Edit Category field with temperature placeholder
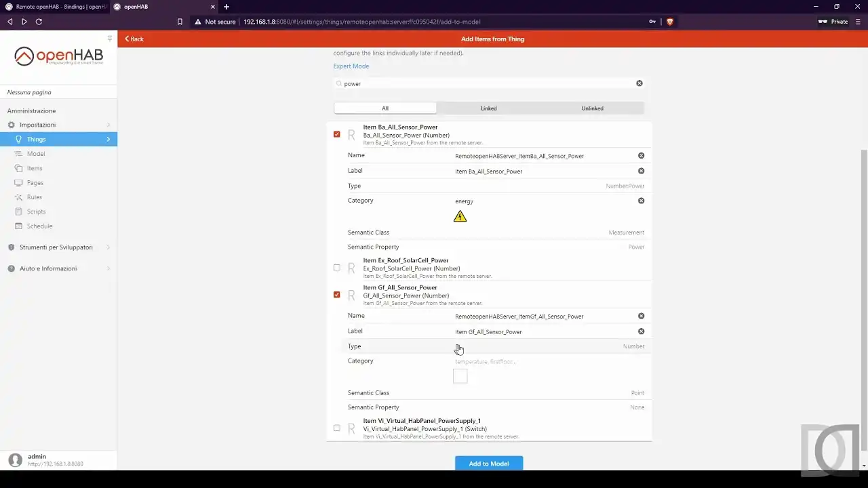The image size is (868, 488). click(548, 361)
